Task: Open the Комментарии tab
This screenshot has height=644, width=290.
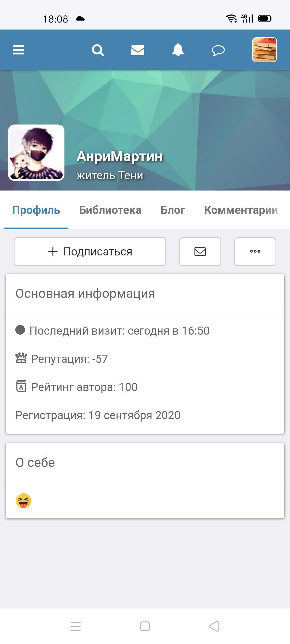Action: pyautogui.click(x=241, y=210)
